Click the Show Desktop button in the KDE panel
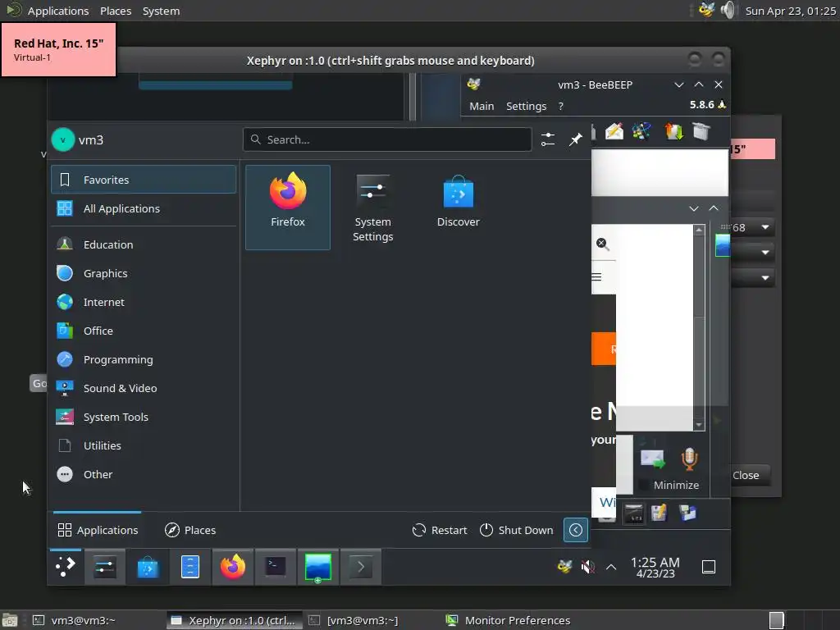This screenshot has width=840, height=630. tap(709, 566)
